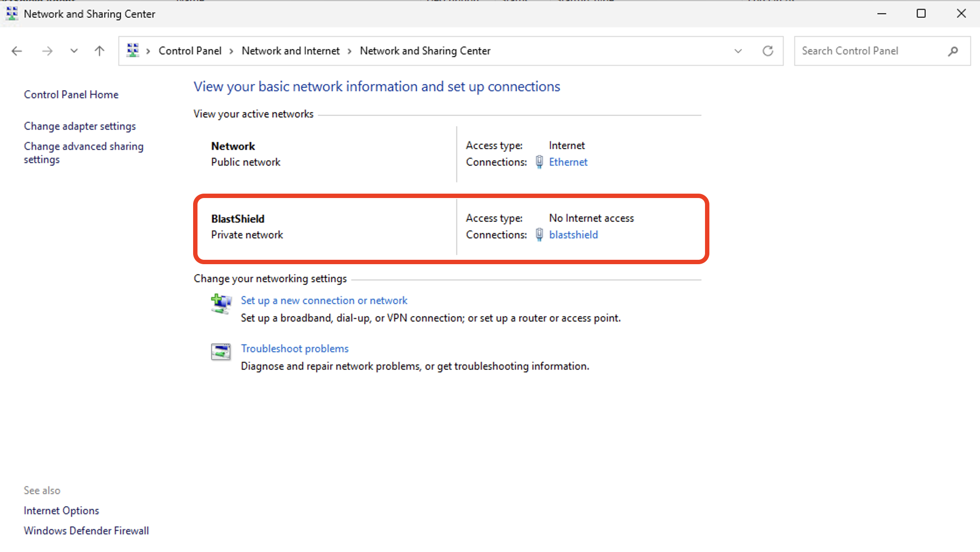This screenshot has height=552, width=980.
Task: Open the recent locations chevron
Action: (74, 51)
